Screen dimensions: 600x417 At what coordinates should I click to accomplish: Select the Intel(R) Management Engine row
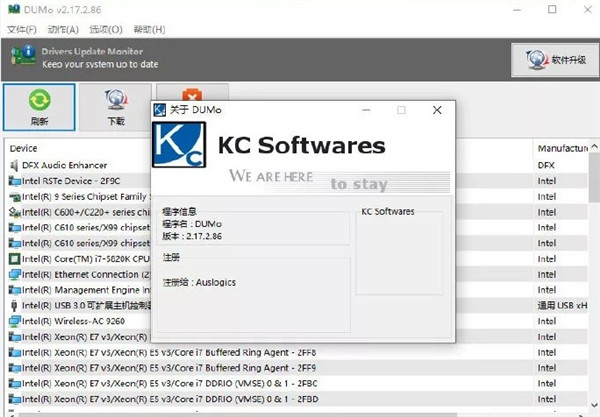tap(297, 290)
